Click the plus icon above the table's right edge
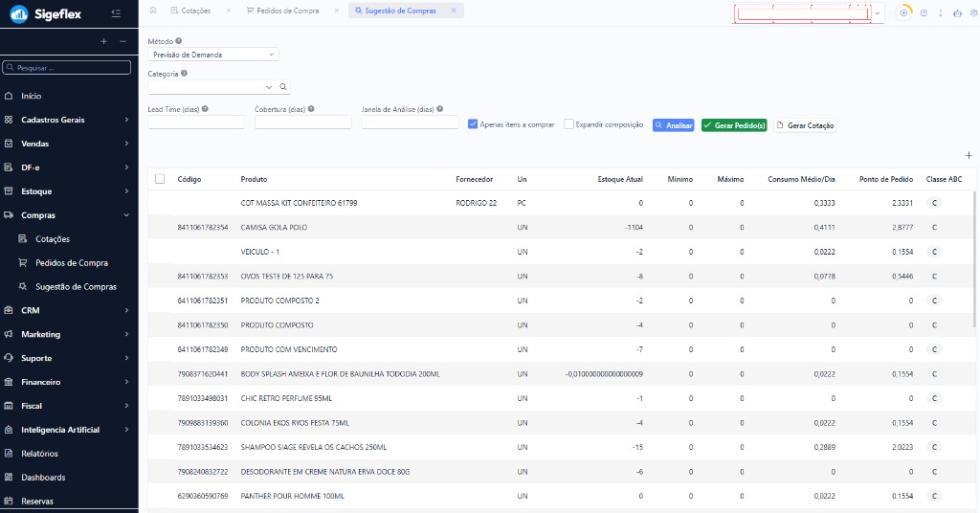The height and width of the screenshot is (513, 980). tap(969, 155)
